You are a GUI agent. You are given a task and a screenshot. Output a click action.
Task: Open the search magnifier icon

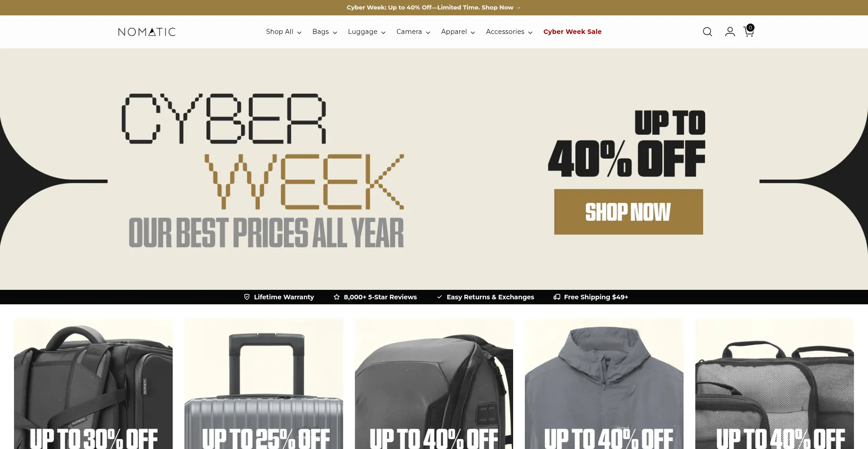708,32
